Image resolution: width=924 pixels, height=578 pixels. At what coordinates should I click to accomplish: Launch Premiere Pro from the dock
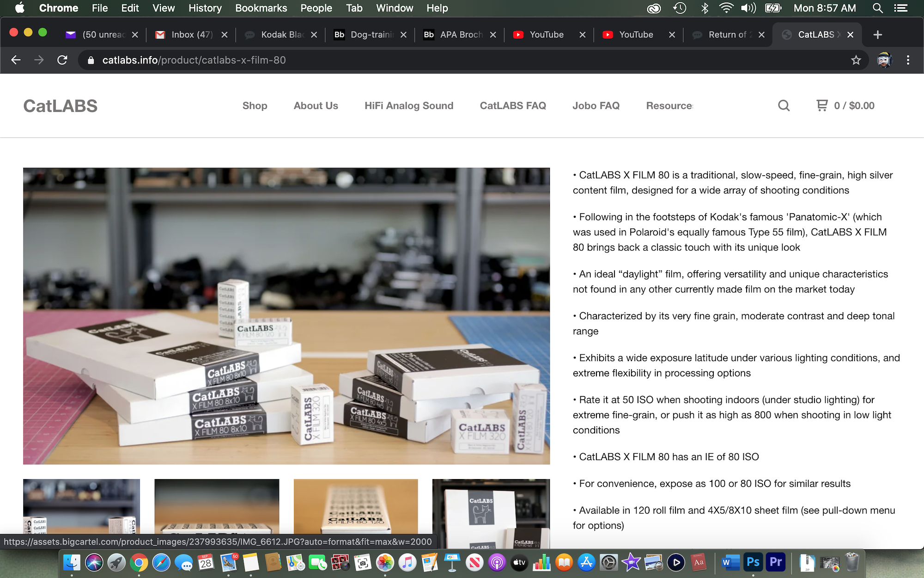coord(776,562)
